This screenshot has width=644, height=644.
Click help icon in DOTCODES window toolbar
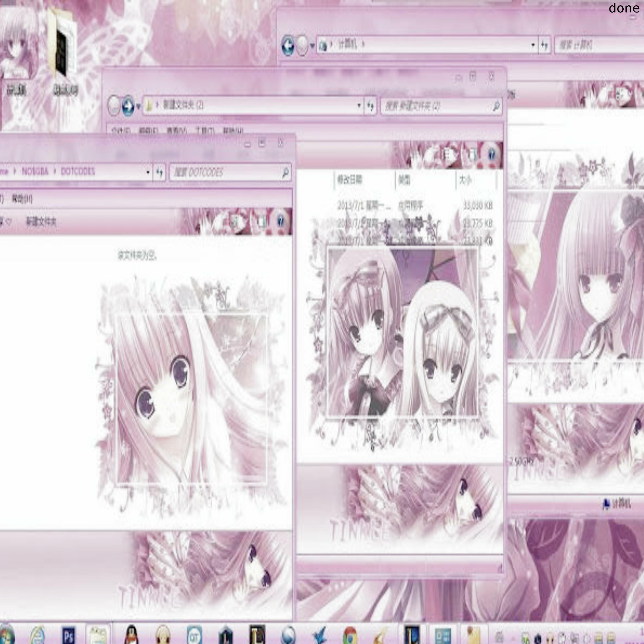(x=280, y=221)
